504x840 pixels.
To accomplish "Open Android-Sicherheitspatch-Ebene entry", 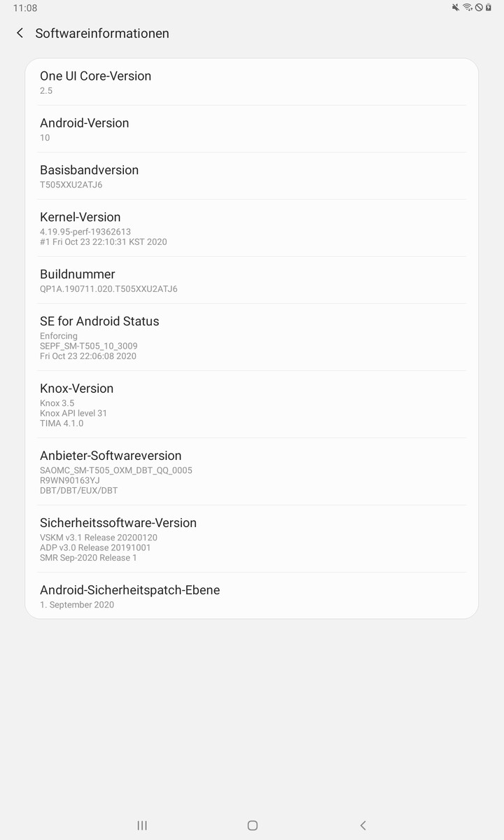I will pos(251,596).
